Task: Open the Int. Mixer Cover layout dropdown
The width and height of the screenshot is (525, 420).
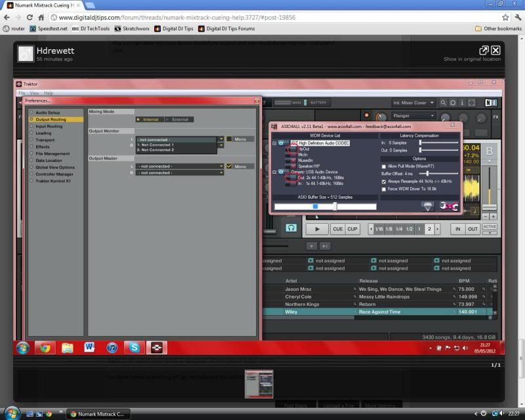Action: click(x=414, y=103)
